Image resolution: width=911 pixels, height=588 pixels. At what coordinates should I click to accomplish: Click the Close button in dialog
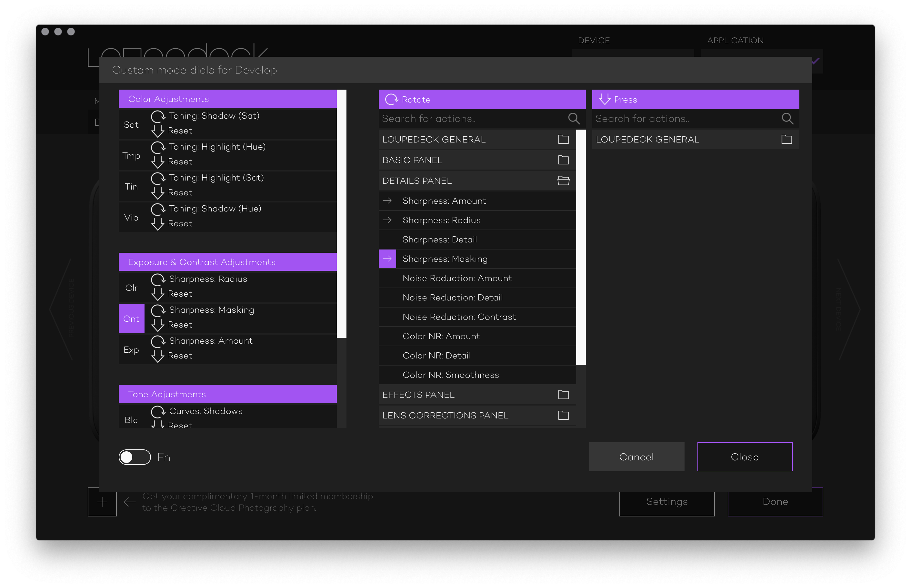point(745,457)
